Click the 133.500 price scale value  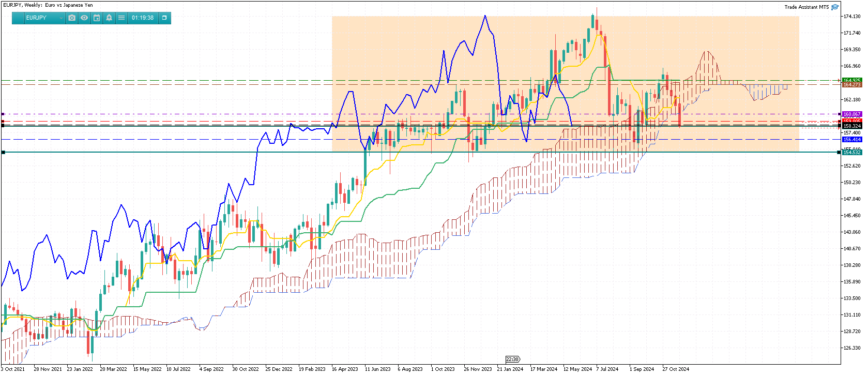852,298
